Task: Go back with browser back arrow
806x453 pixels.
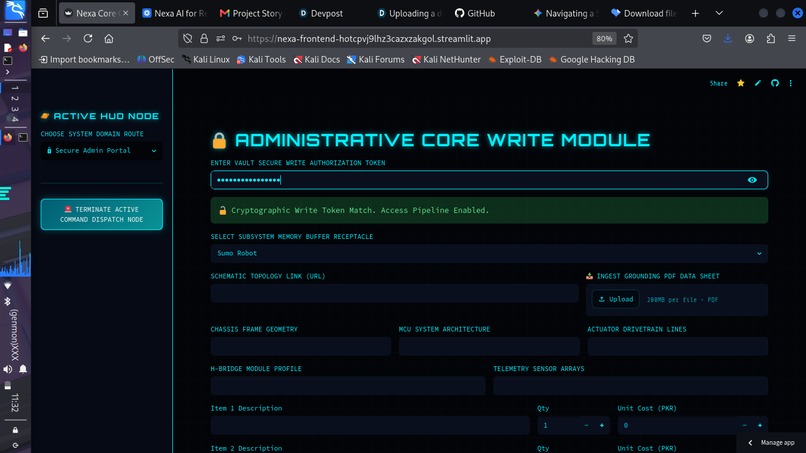Action: (45, 39)
